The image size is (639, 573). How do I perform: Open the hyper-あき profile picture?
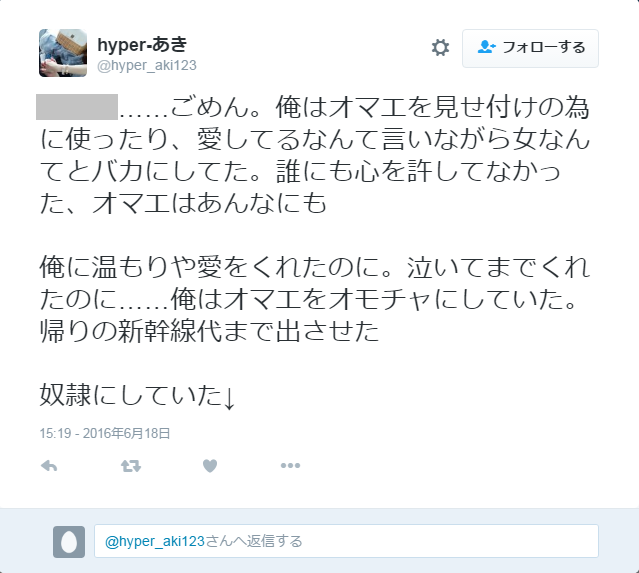click(63, 53)
